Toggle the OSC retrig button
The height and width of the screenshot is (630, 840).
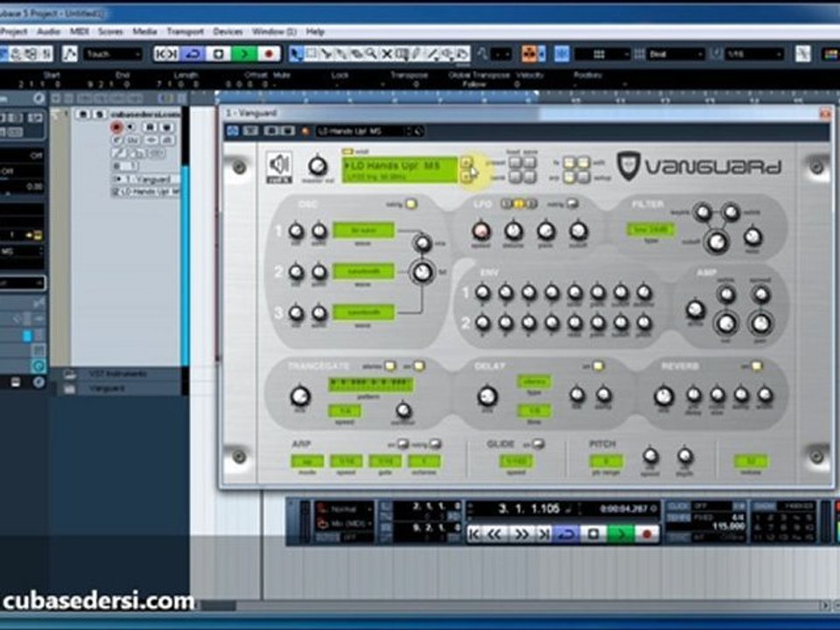(411, 204)
